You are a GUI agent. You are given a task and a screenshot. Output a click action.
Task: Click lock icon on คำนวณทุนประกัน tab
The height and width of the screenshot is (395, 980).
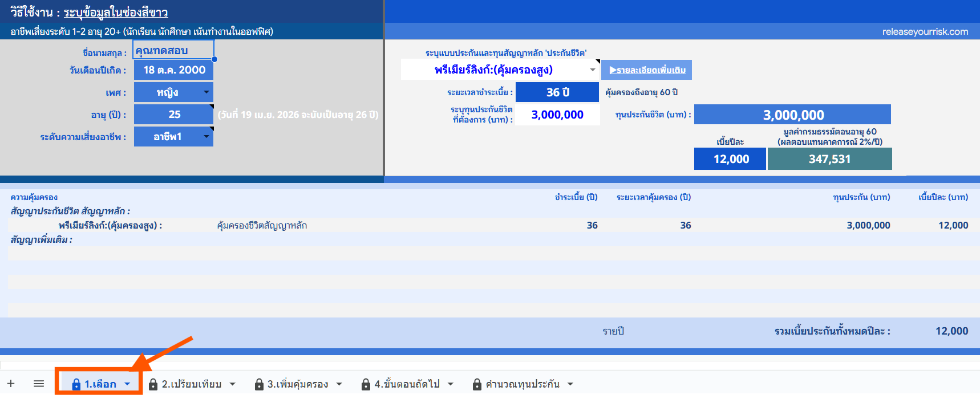tap(477, 385)
